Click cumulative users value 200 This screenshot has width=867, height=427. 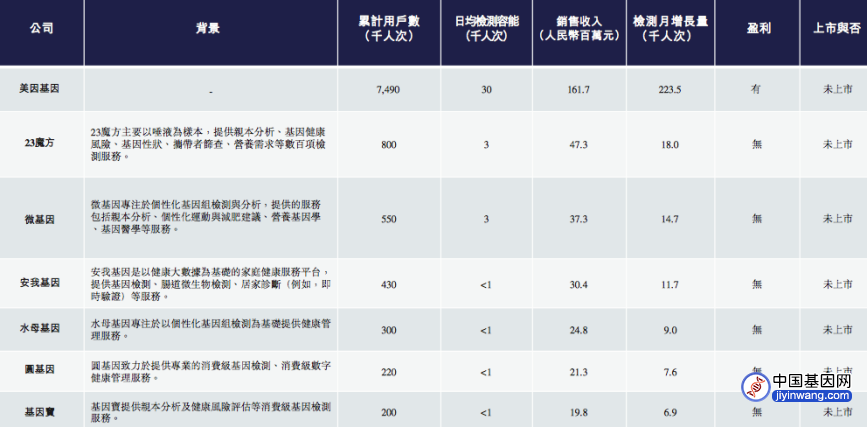tap(389, 413)
